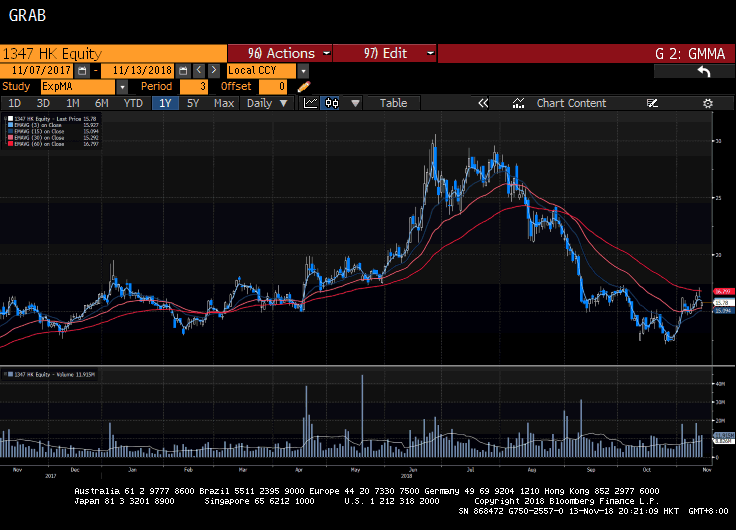The height and width of the screenshot is (530, 736).
Task: Click the GRAB header text
Action: tap(27, 15)
